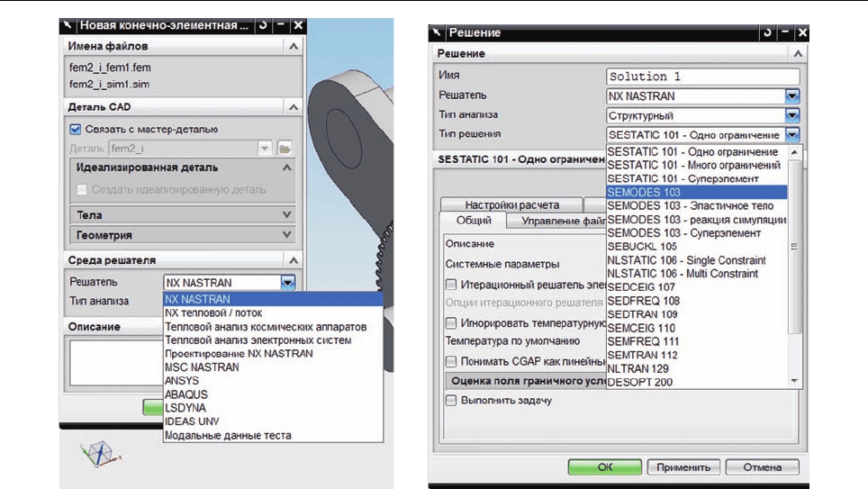Select Модальные данные теста option
Image resolution: width=868 pixels, height=489 pixels.
point(273,435)
